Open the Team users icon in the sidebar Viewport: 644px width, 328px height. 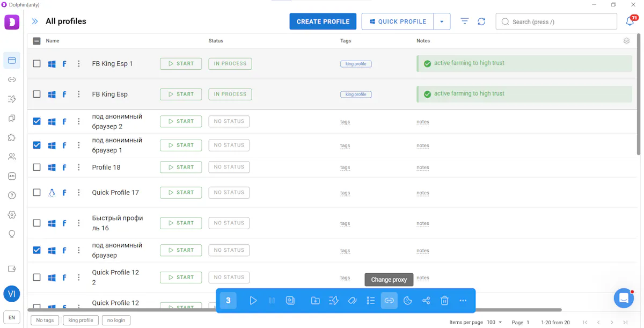click(12, 157)
